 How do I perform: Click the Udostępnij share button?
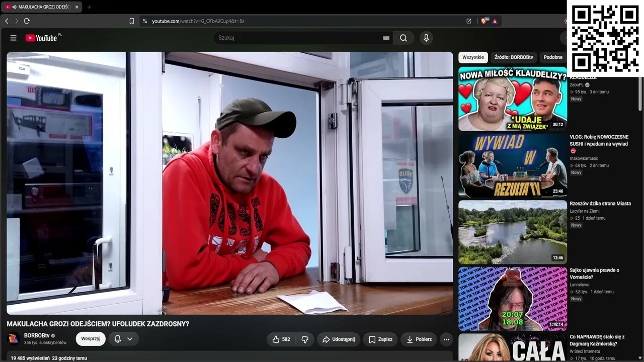click(339, 339)
